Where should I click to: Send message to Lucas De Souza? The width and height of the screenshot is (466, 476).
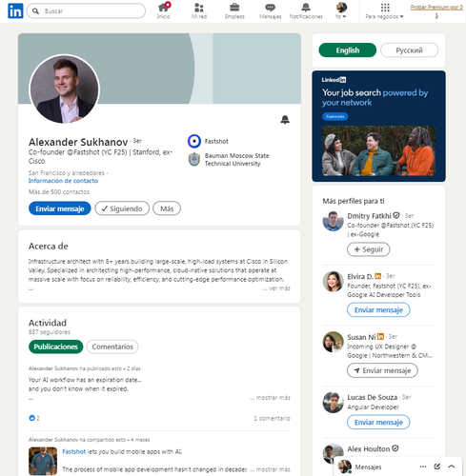[378, 422]
